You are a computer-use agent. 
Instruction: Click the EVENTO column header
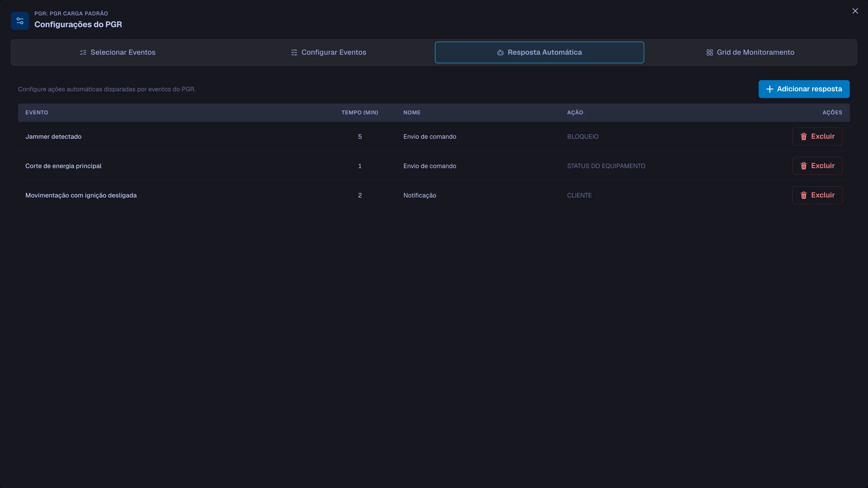[37, 113]
